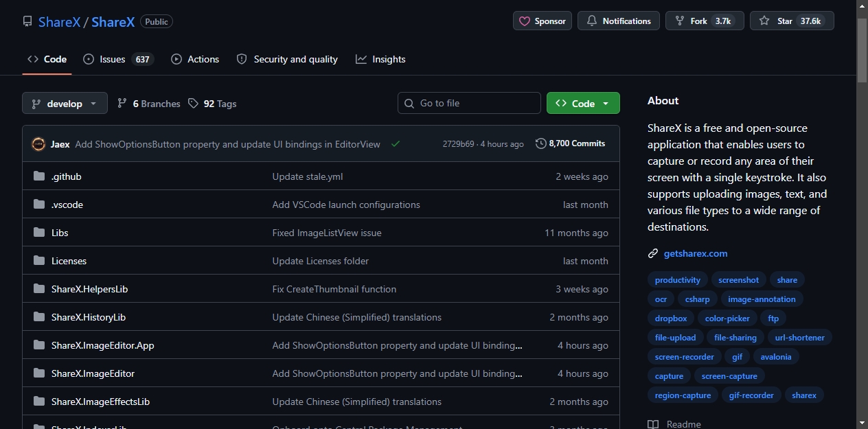This screenshot has width=868, height=429.
Task: Open the Issues tab
Action: coord(118,59)
